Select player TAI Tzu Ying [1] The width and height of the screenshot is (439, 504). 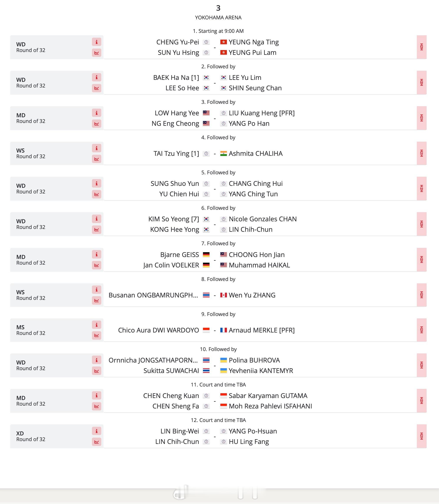(176, 154)
